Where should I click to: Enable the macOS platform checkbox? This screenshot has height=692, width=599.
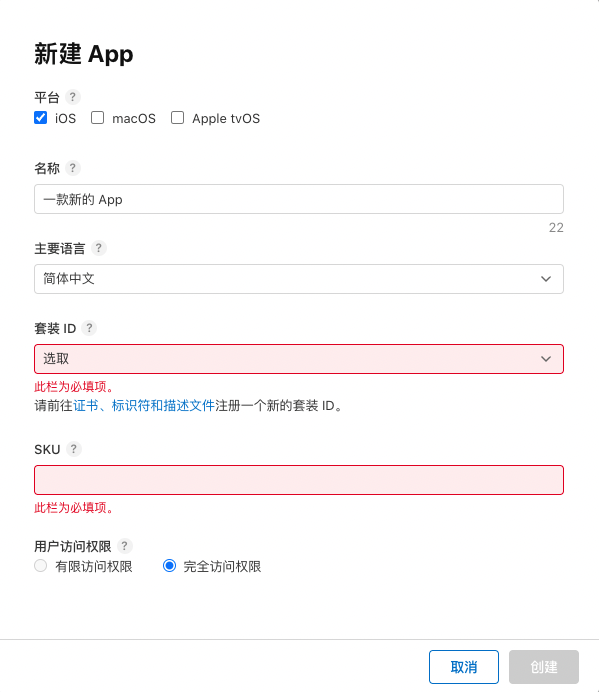pyautogui.click(x=98, y=118)
